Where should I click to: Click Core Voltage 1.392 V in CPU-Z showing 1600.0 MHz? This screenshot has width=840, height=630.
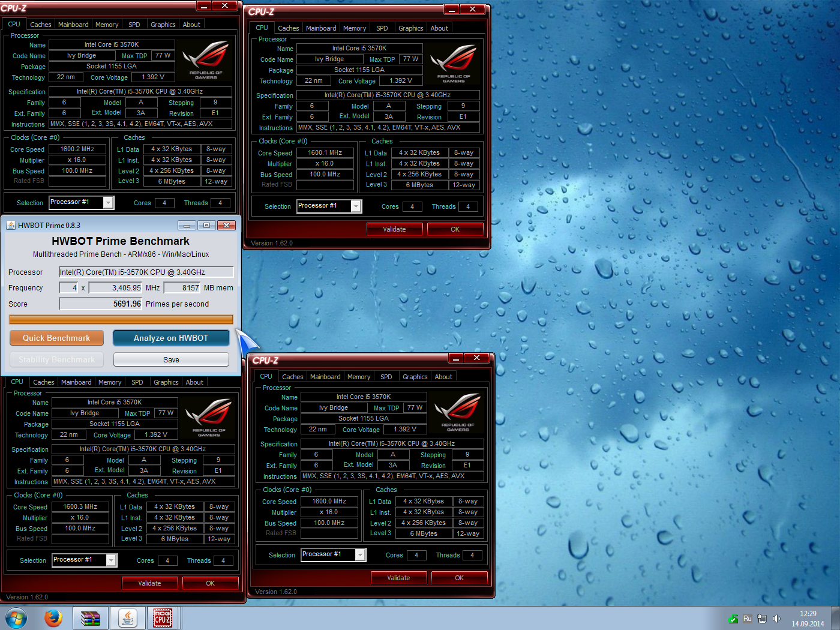point(405,429)
